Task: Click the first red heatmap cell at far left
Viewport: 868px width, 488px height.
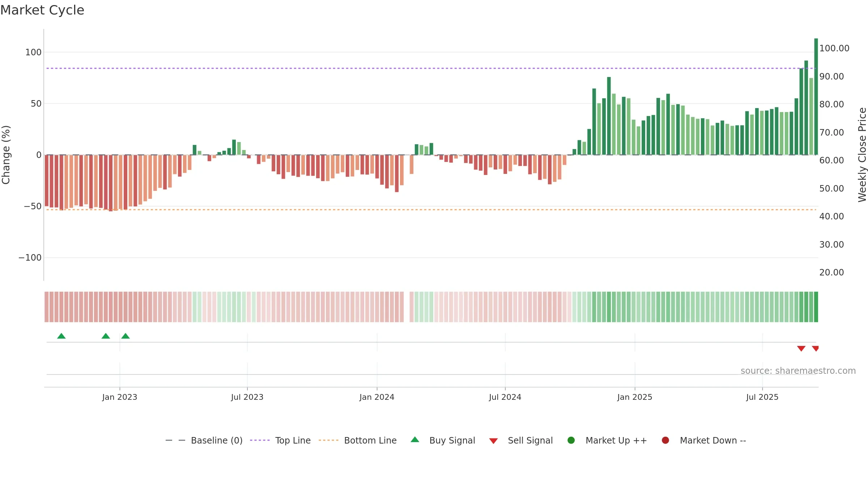Action: click(47, 307)
